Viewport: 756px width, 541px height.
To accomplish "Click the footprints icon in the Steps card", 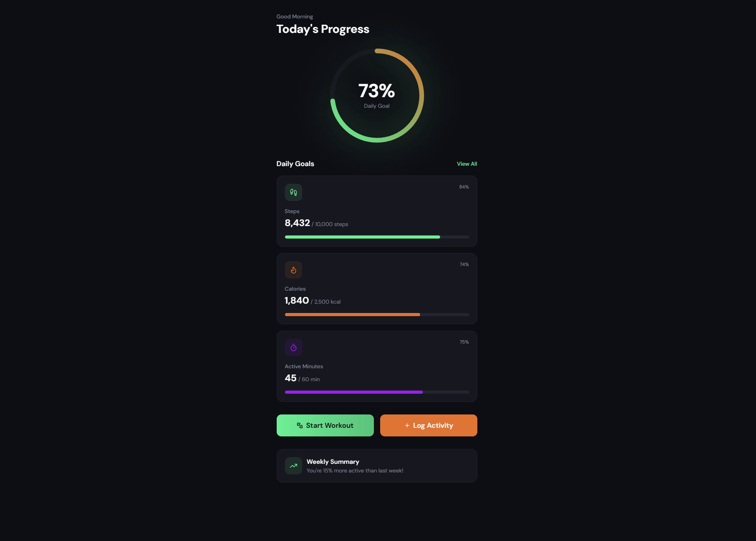I will (x=293, y=192).
